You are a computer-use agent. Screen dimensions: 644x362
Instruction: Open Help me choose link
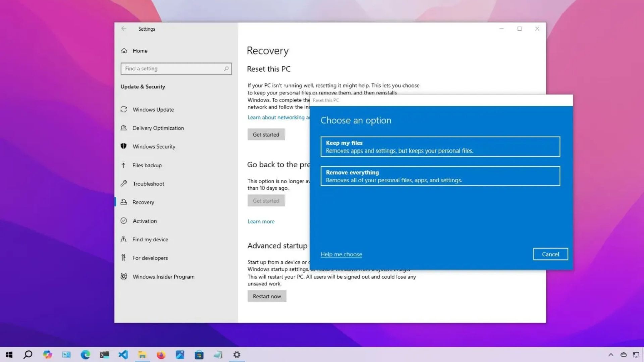click(x=341, y=254)
